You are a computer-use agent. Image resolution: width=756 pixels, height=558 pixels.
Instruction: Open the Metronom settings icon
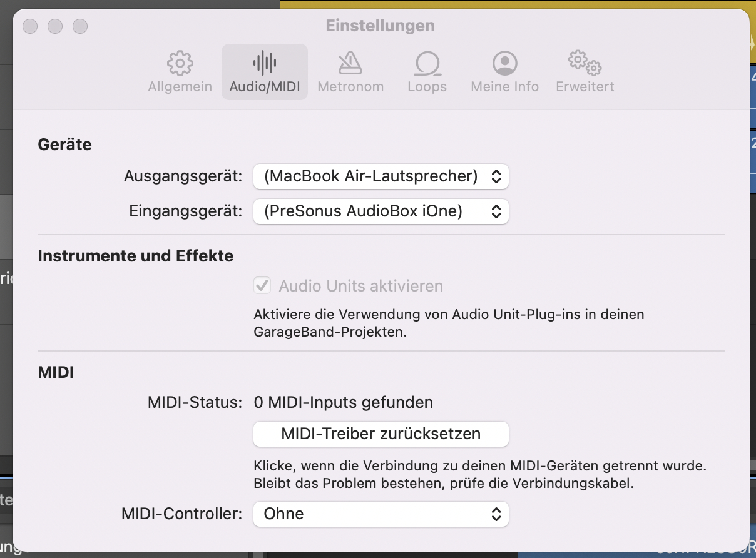(350, 63)
